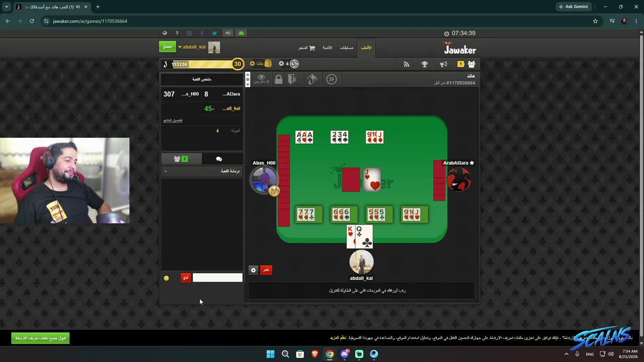Open Brave browser from the taskbar
The image size is (644, 362).
[315, 354]
